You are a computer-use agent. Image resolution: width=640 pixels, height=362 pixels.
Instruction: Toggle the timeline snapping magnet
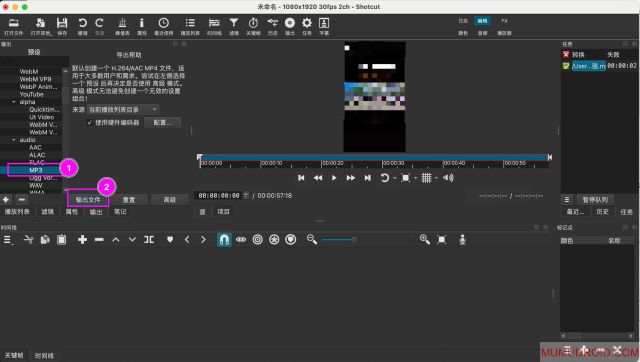coord(224,240)
